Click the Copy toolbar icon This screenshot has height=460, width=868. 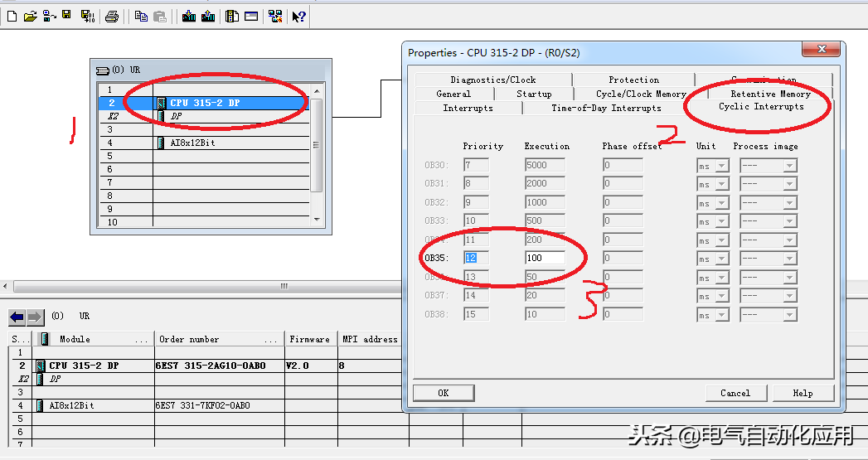[x=141, y=17]
